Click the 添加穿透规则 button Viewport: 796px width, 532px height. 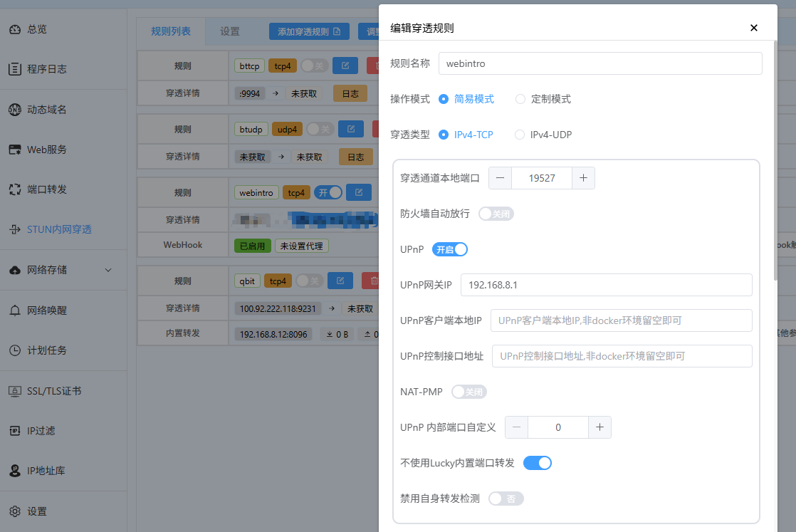point(309,31)
